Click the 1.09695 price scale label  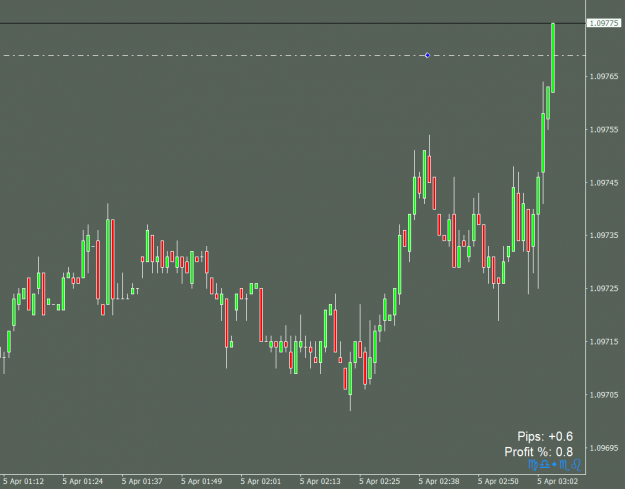coord(604,448)
